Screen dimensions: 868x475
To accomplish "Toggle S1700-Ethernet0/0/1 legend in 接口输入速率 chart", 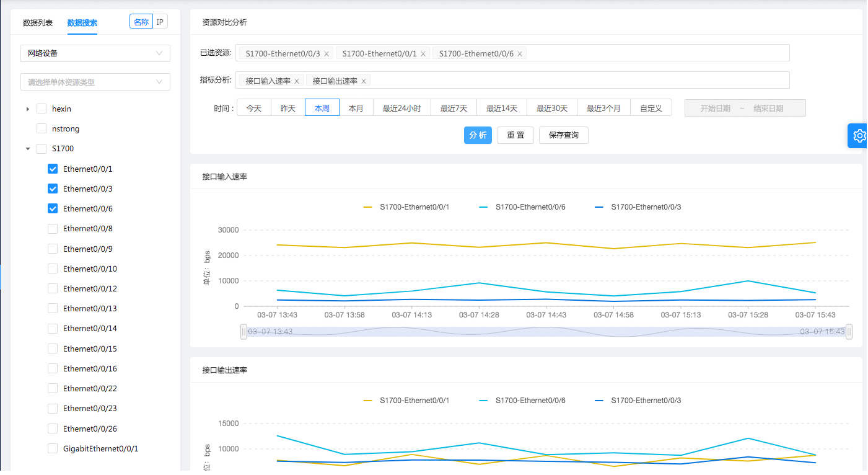I will [406, 207].
